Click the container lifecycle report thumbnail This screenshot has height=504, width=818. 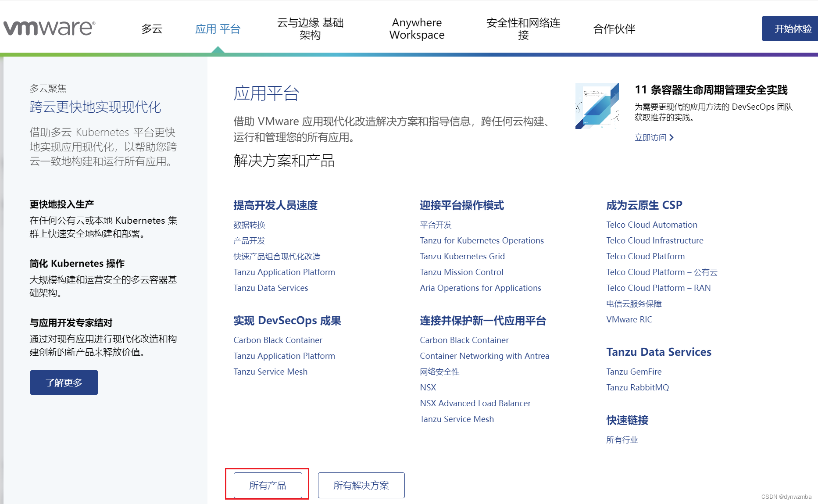click(597, 106)
